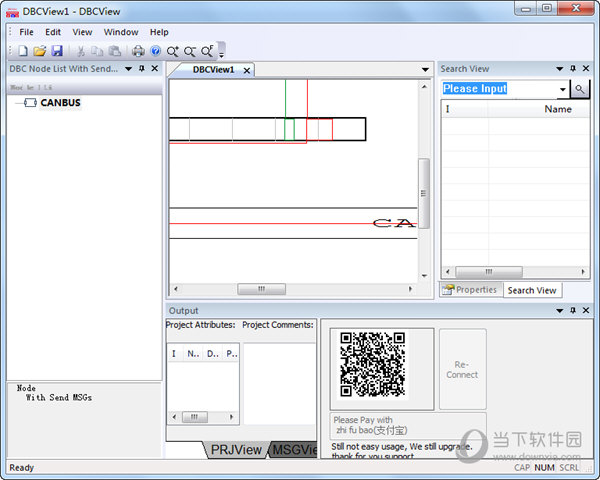Image resolution: width=600 pixels, height=480 pixels.
Task: Click the Search View results scroll right arrow
Action: tap(583, 272)
